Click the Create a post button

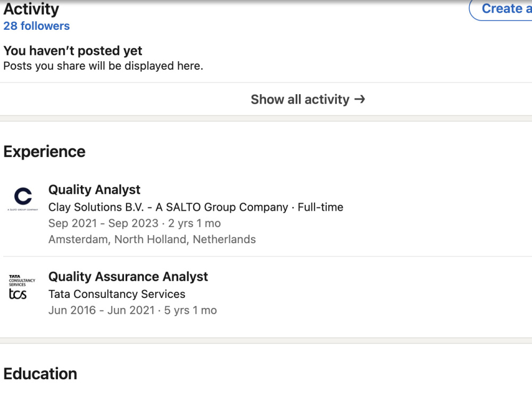[x=502, y=9]
